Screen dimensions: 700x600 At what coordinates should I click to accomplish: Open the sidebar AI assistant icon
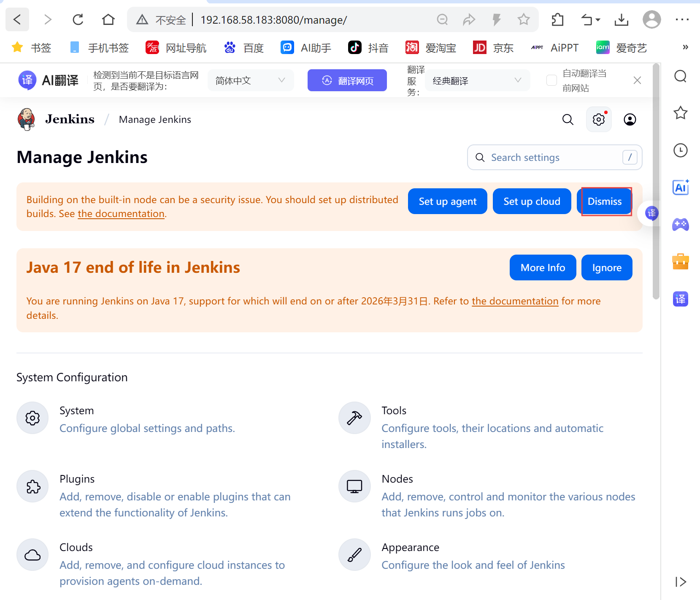tap(681, 187)
